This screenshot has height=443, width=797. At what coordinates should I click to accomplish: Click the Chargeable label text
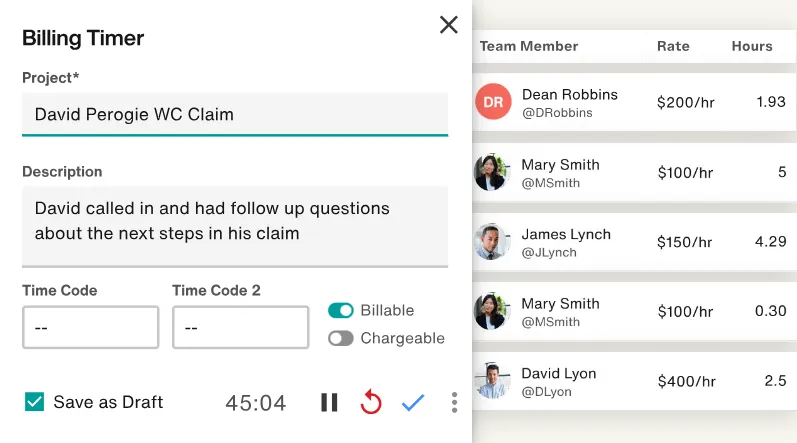tap(403, 338)
